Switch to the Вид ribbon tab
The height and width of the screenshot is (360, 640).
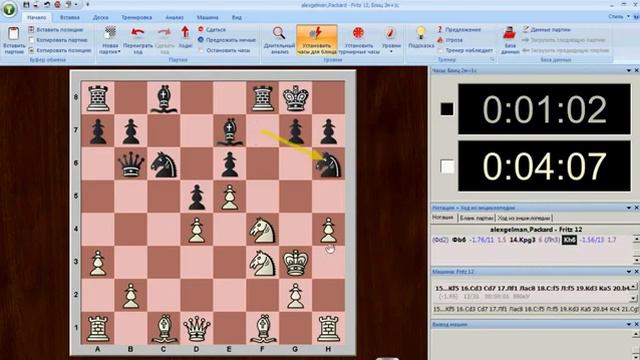pos(236,18)
